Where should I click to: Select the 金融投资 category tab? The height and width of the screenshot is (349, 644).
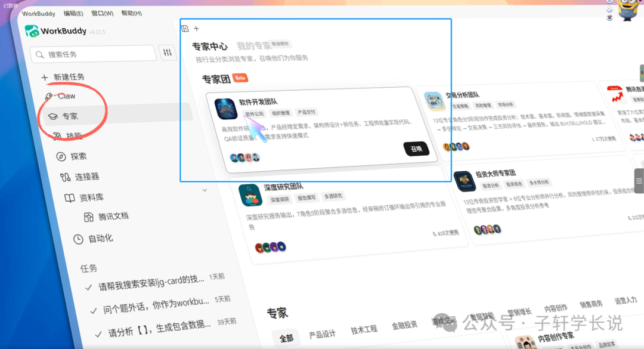coord(404,325)
